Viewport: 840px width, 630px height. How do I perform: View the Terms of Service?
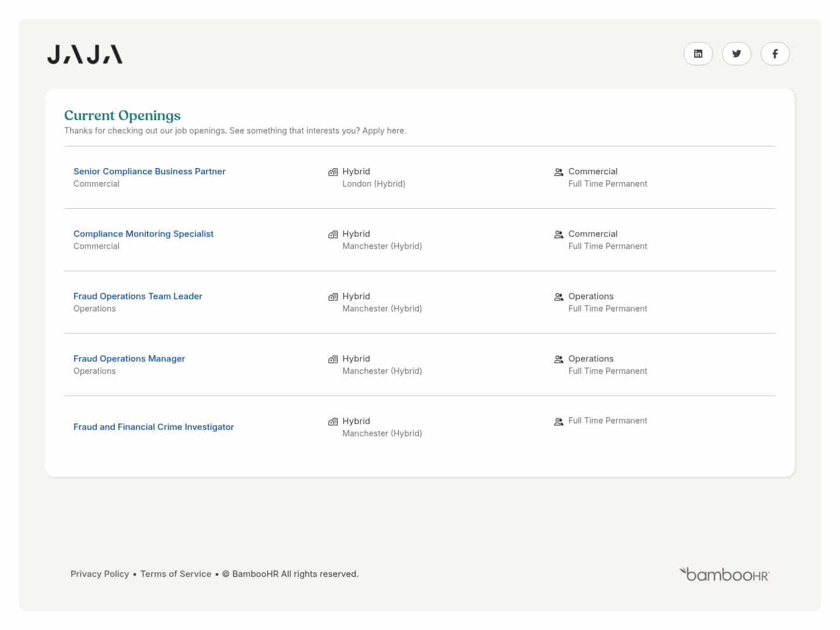tap(176, 573)
